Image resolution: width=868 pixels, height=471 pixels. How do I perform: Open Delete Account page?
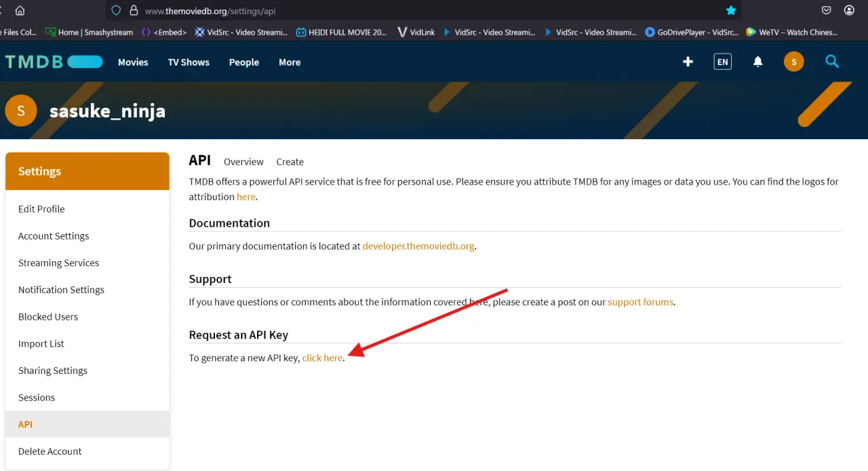point(87,451)
